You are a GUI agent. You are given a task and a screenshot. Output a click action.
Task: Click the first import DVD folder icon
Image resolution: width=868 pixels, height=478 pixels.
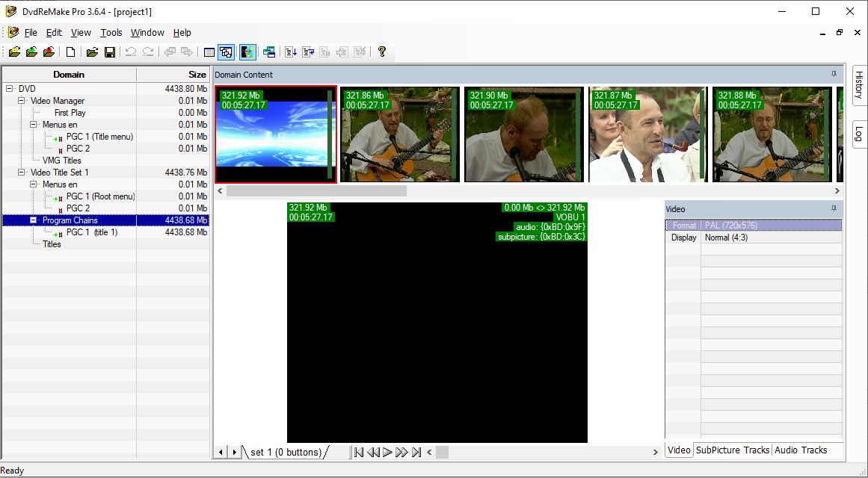pos(14,52)
